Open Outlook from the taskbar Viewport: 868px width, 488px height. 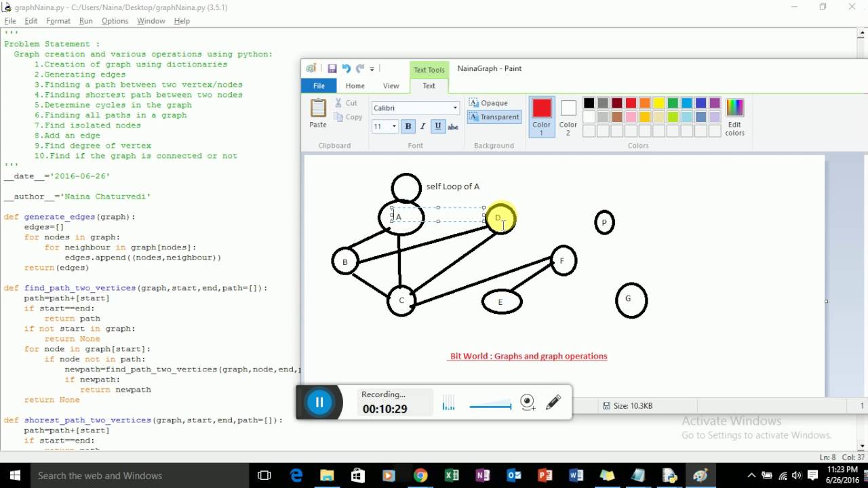tap(514, 475)
